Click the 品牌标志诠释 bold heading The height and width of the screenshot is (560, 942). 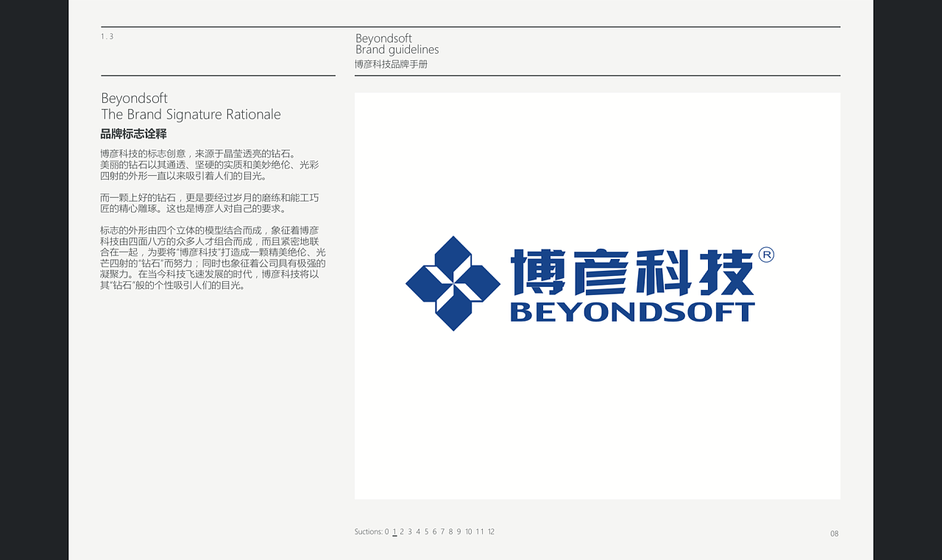click(x=133, y=134)
